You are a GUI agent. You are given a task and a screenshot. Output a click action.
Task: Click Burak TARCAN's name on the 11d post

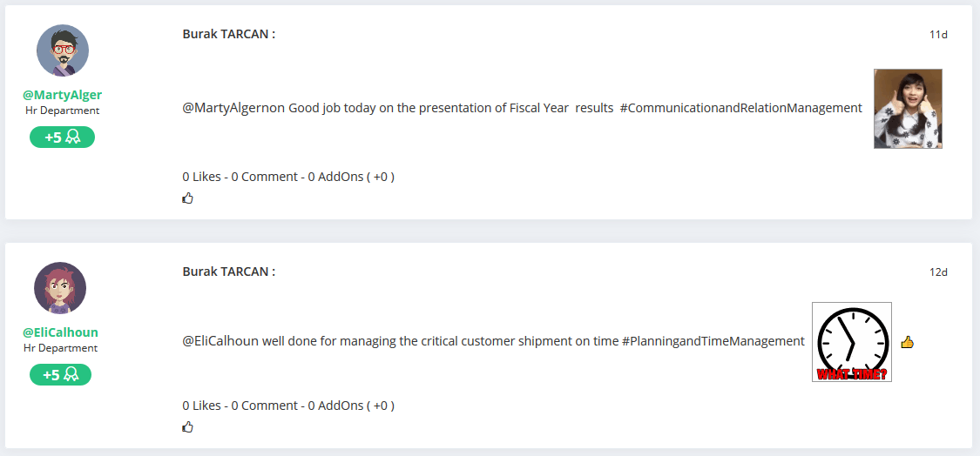point(228,34)
